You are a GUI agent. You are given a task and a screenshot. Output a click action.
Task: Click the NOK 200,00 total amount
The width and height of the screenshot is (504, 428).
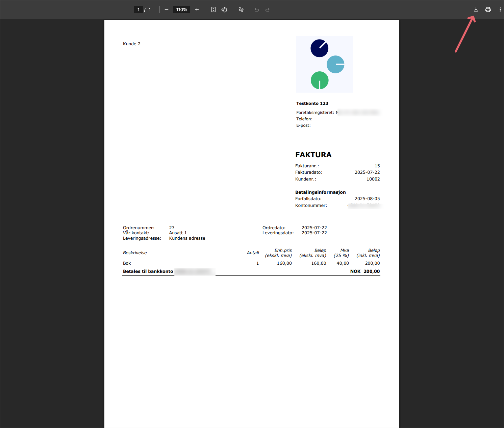coord(365,271)
